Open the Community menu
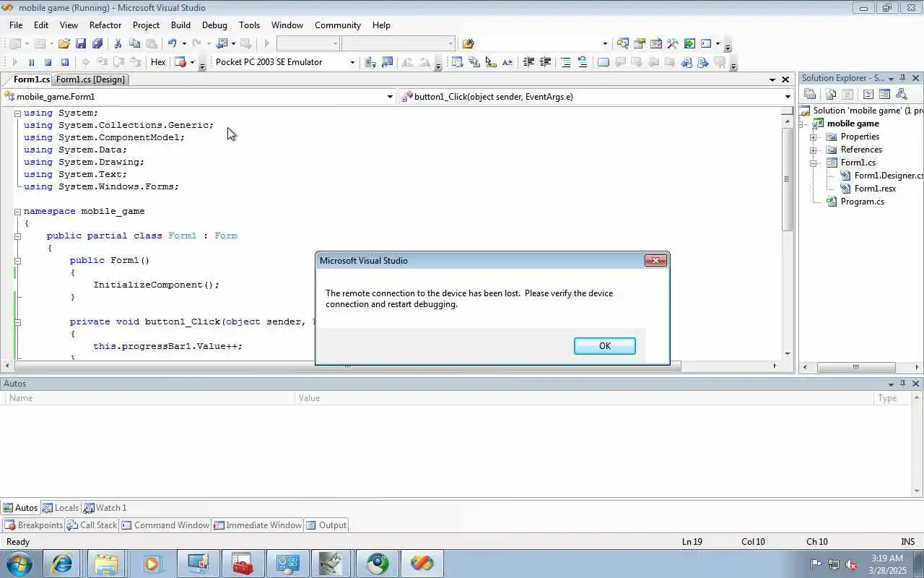Viewport: 924px width, 578px height. (338, 25)
